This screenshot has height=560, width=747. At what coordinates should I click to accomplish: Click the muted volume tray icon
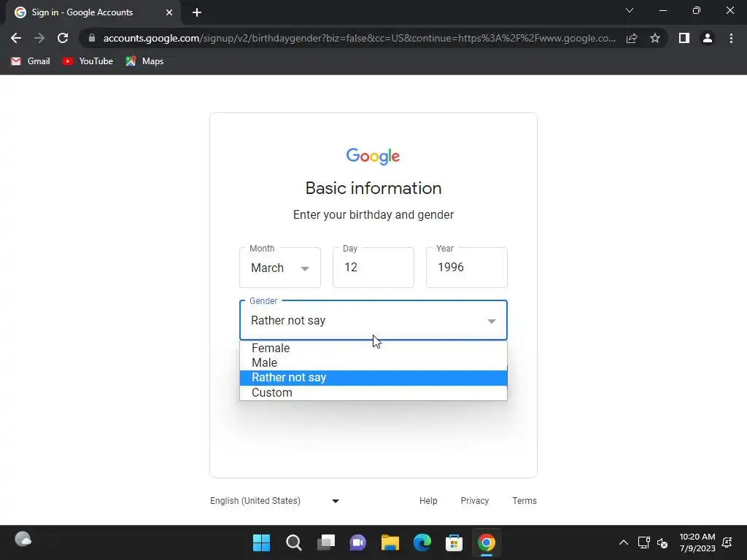pyautogui.click(x=662, y=542)
